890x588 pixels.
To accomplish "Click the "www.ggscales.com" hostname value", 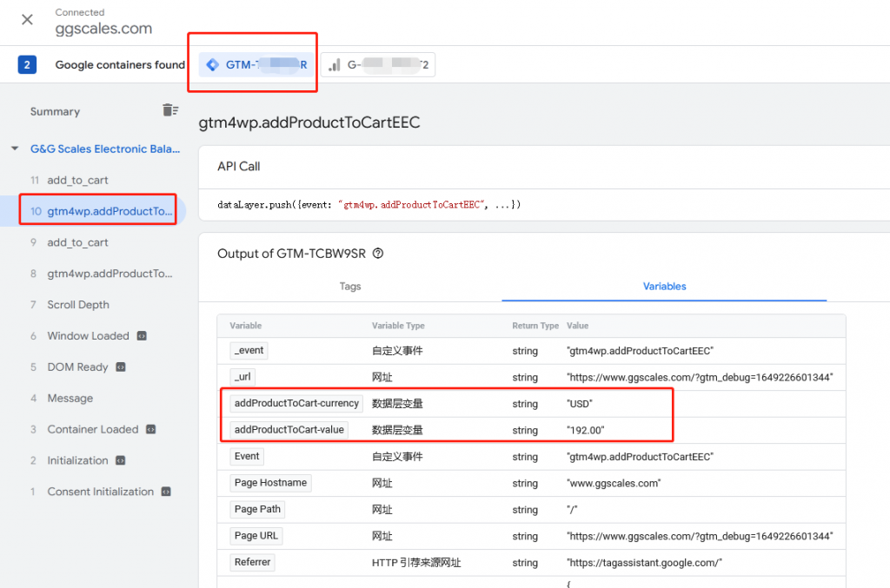I will pyautogui.click(x=614, y=483).
